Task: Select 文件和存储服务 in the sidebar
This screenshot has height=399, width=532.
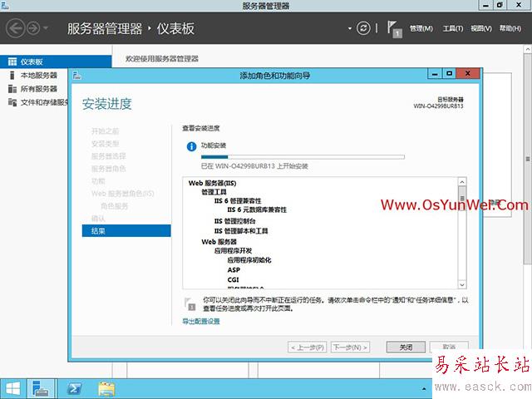Action: (44, 102)
